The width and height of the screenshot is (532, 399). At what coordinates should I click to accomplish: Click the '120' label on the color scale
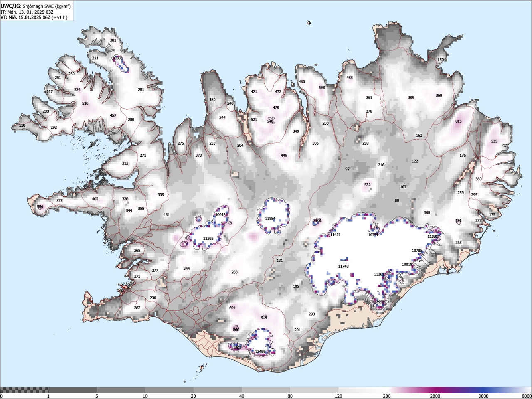(339, 396)
